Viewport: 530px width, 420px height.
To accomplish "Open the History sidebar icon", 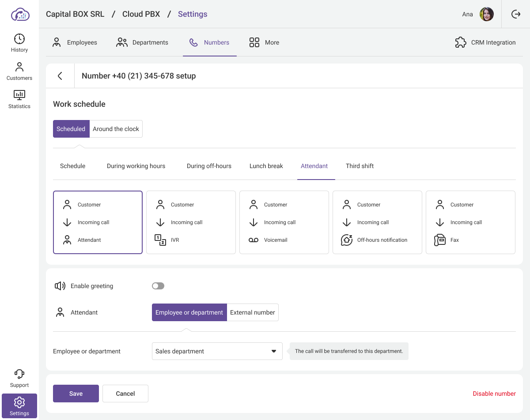I will pyautogui.click(x=19, y=39).
